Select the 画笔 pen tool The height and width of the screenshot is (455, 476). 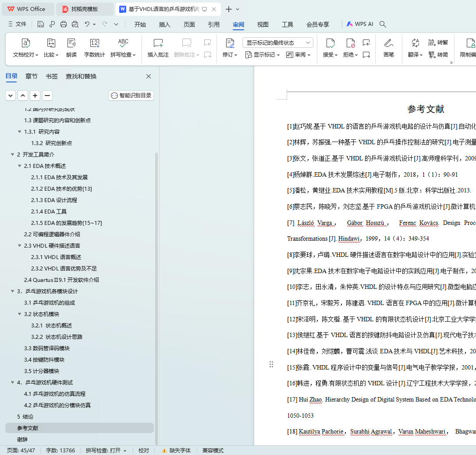click(389, 48)
